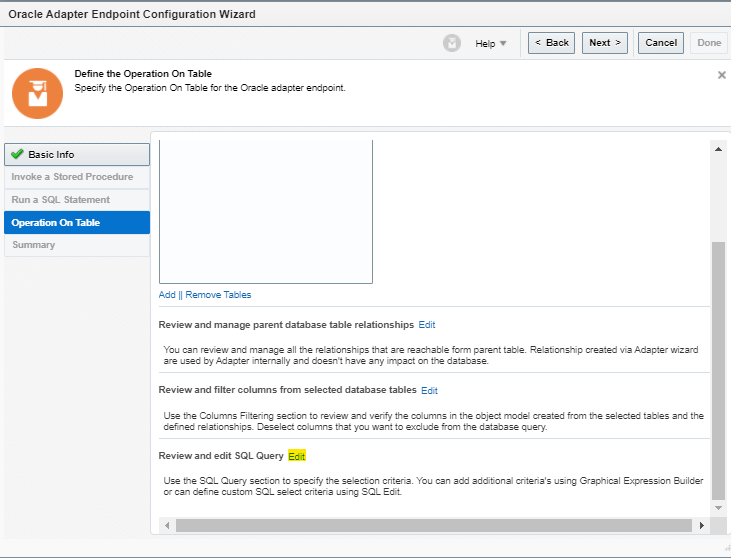The image size is (731, 558).
Task: Cancel the endpoint configuration wizard
Action: point(661,43)
